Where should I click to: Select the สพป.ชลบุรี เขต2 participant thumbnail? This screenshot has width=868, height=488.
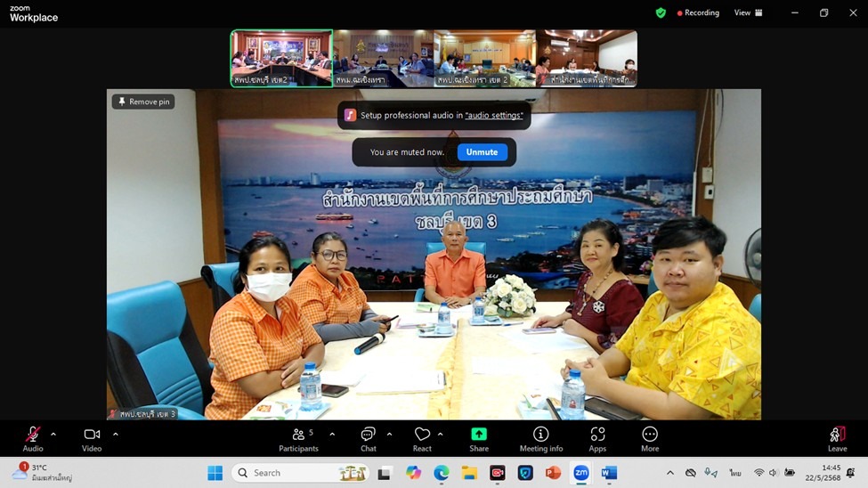[282, 58]
